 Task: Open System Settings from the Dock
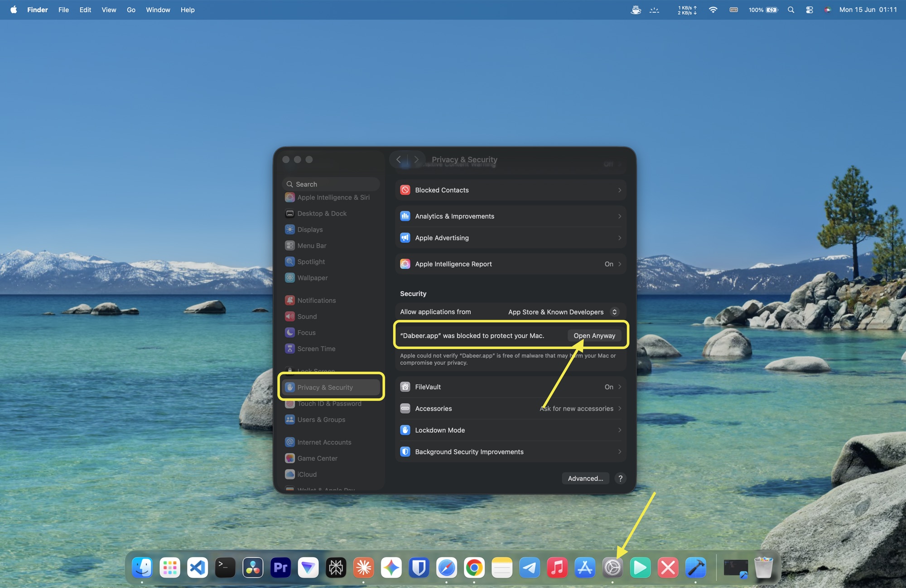[x=612, y=568]
